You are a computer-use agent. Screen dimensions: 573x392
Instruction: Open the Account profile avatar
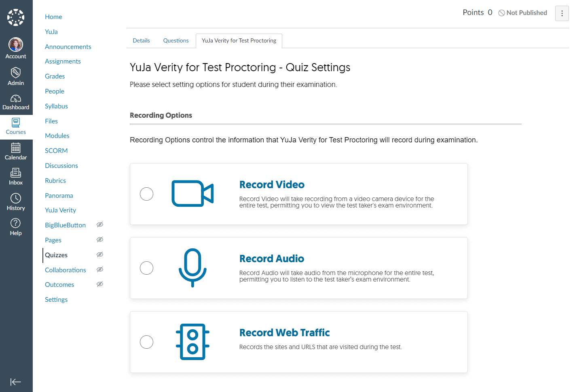coord(16,44)
